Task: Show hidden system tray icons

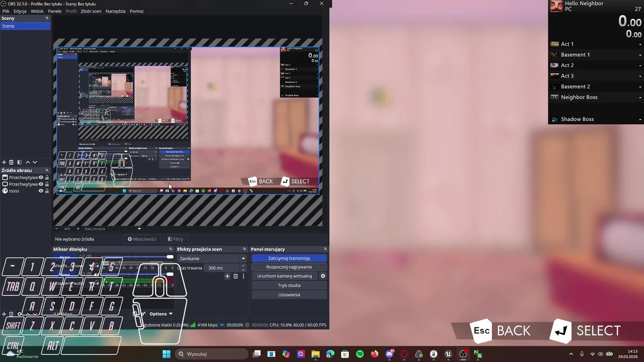Action: pos(571,354)
